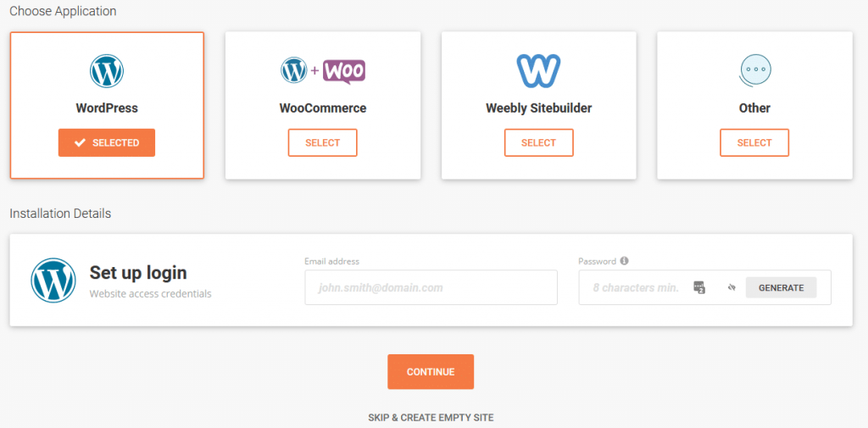Choose the Other application option

754,143
